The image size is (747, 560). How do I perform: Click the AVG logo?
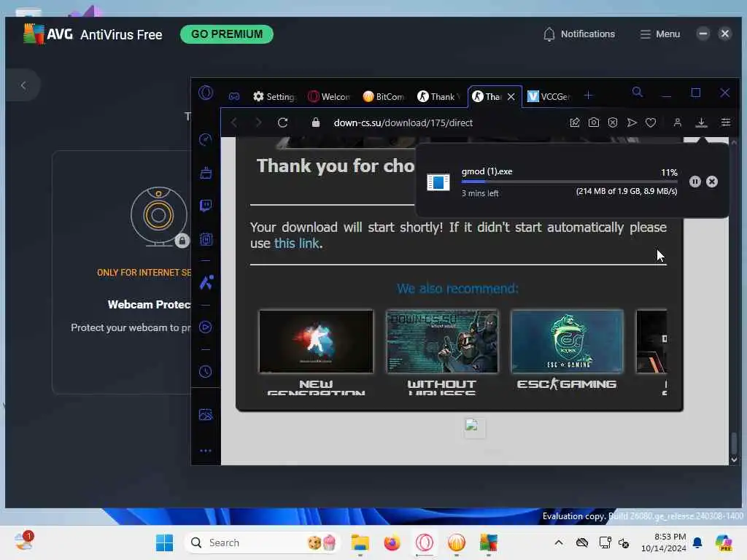click(48, 34)
